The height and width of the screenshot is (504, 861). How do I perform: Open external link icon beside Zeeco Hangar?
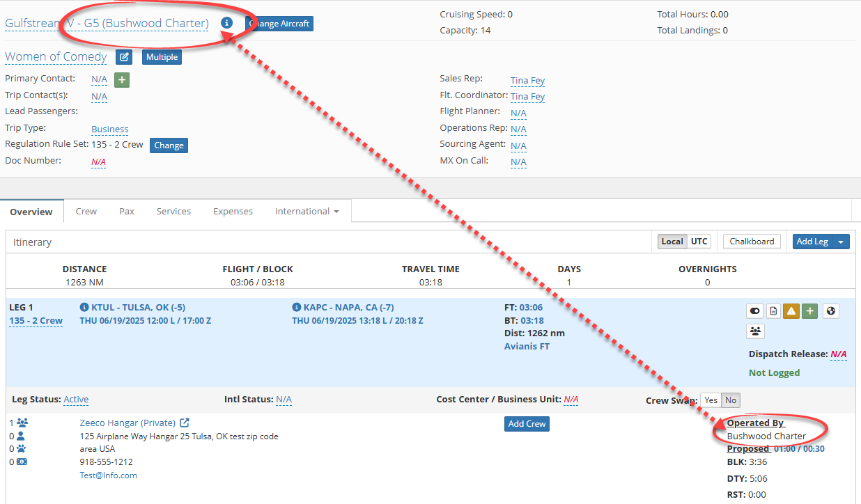[185, 423]
